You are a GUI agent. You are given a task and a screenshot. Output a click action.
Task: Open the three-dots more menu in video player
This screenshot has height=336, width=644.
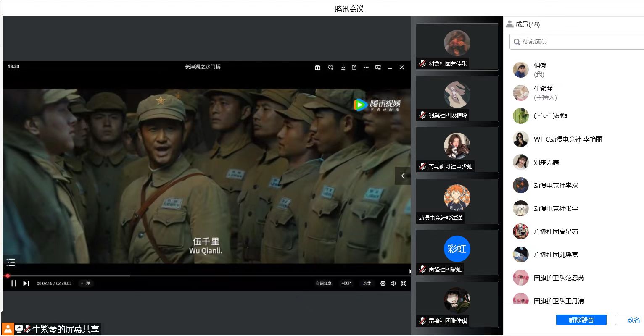366,67
